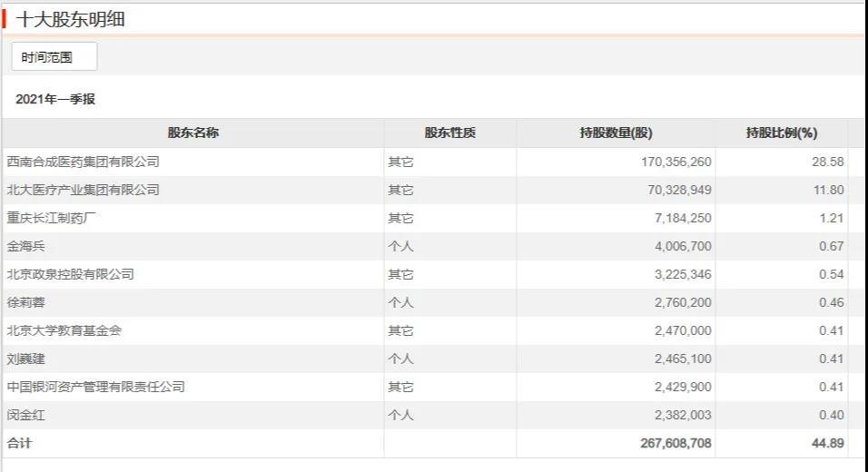Click shareholder name 徐莉蓉
Viewport: 868px width, 472px height.
click(x=26, y=302)
